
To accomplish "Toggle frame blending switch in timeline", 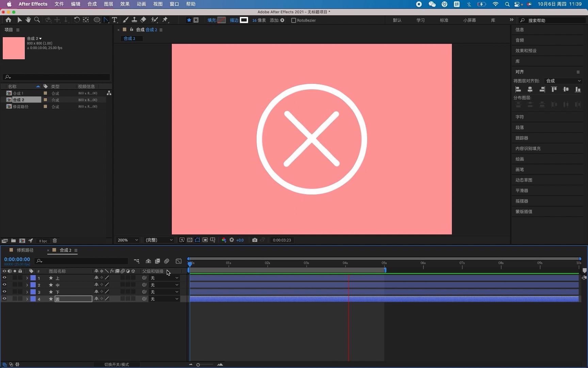I will pyautogui.click(x=158, y=261).
